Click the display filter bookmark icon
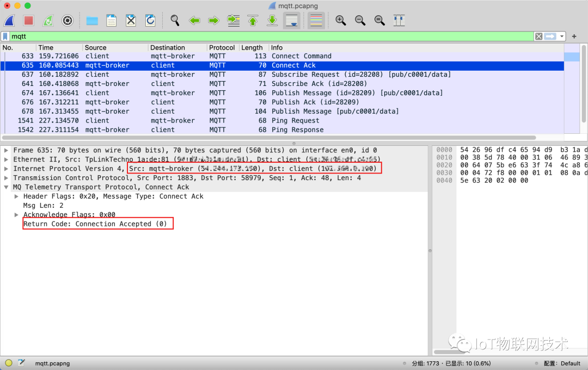Image resolution: width=588 pixels, height=370 pixels. pos(5,36)
